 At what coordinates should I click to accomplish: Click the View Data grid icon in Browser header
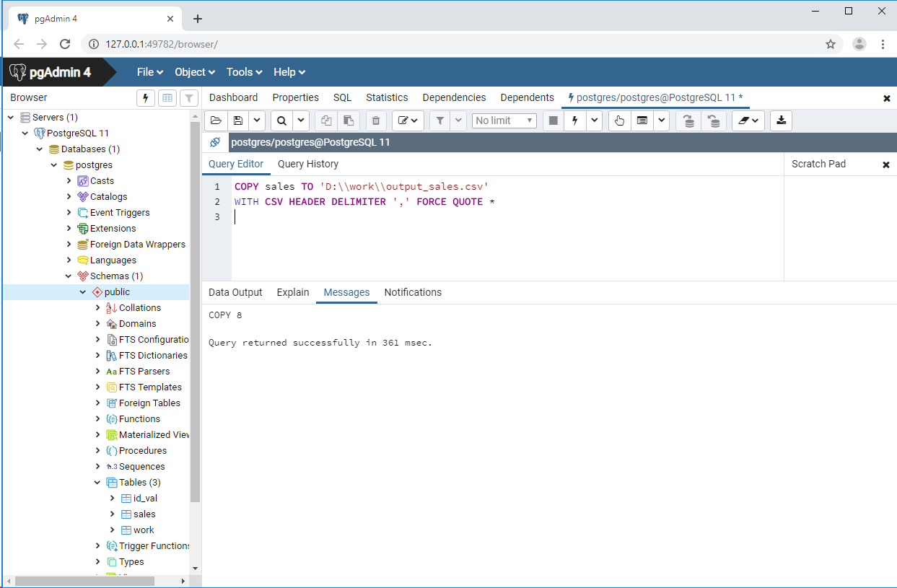coord(167,98)
